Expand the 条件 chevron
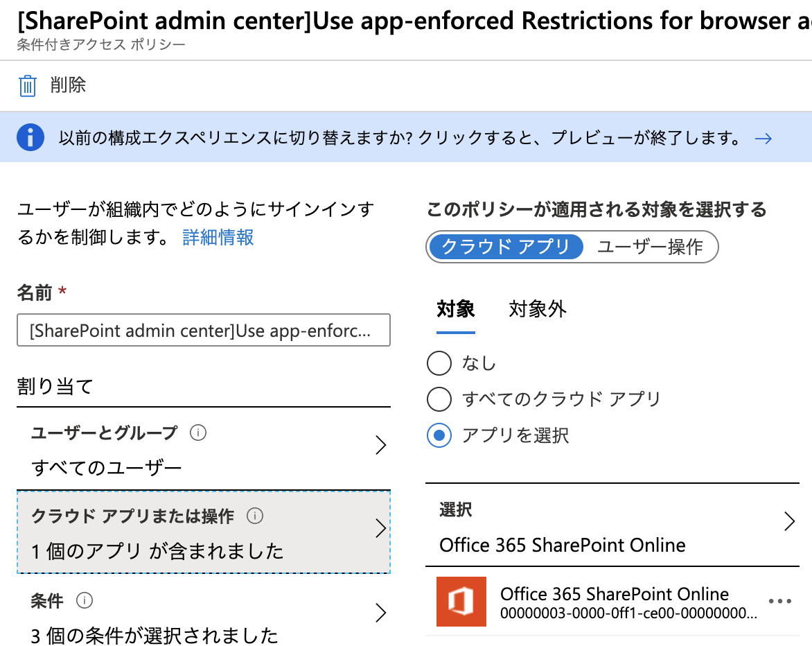This screenshot has height=646, width=812. (x=380, y=612)
